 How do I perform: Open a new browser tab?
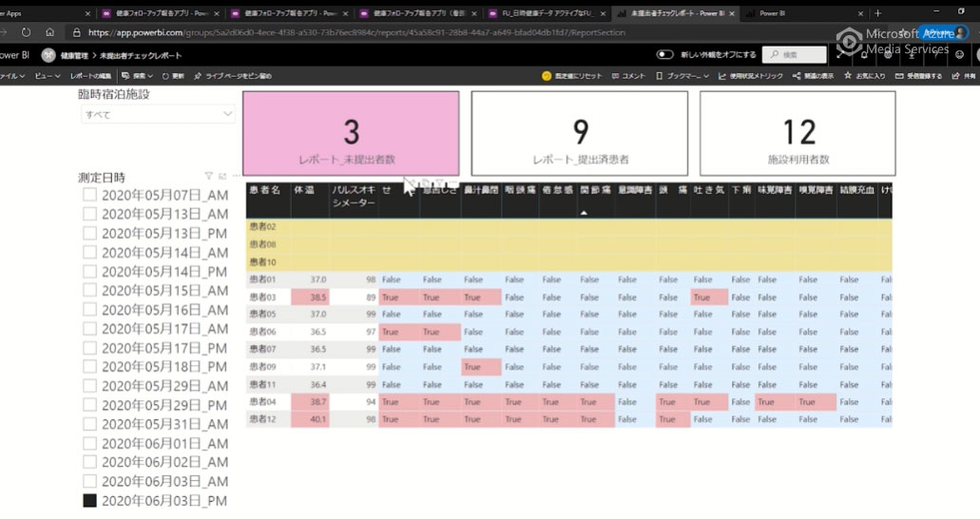coord(877,12)
